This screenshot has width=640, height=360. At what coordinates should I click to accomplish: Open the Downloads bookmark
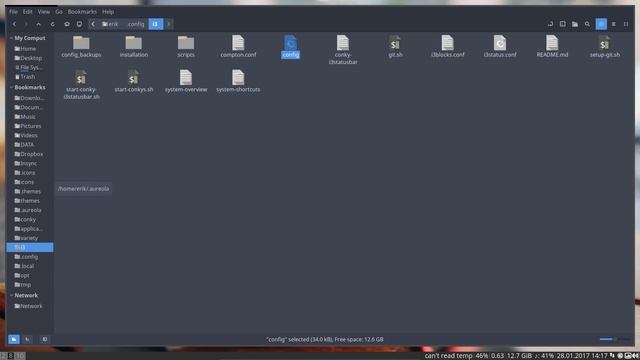pos(30,98)
